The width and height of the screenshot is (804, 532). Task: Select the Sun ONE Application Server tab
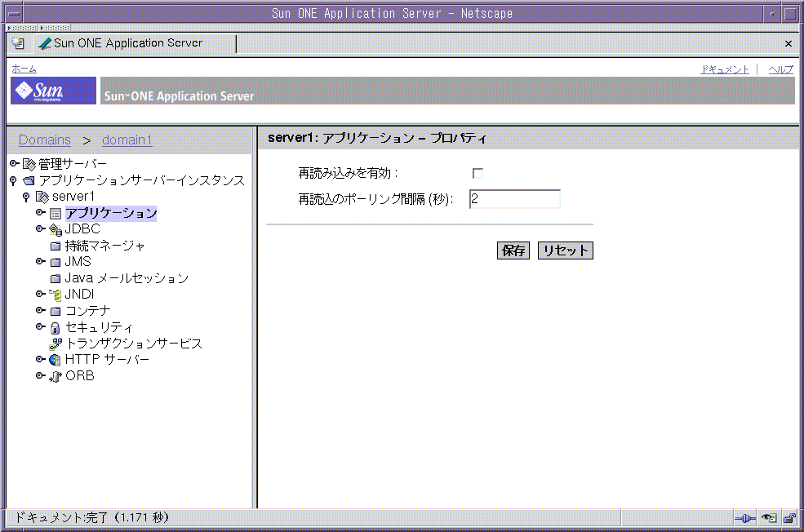(135, 43)
